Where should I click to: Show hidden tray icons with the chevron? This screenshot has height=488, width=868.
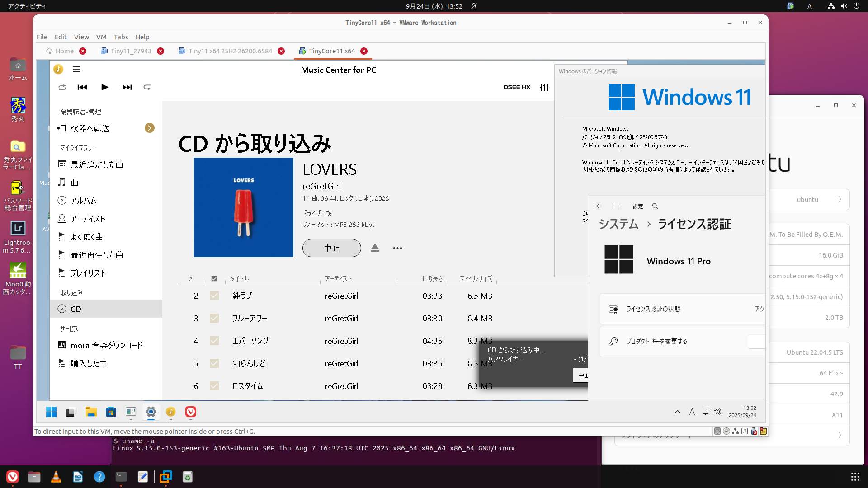(677, 412)
